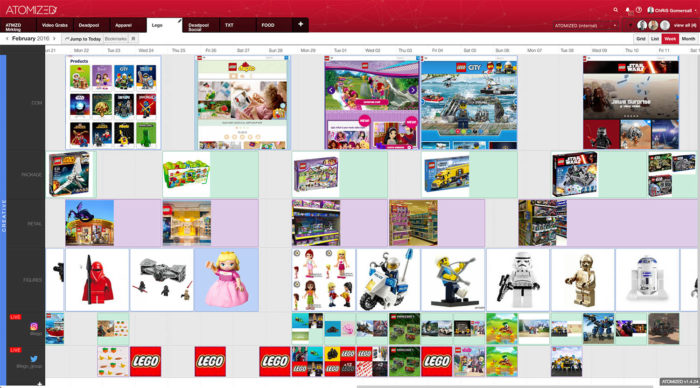
Task: Open the help question mark icon
Action: coord(639,10)
